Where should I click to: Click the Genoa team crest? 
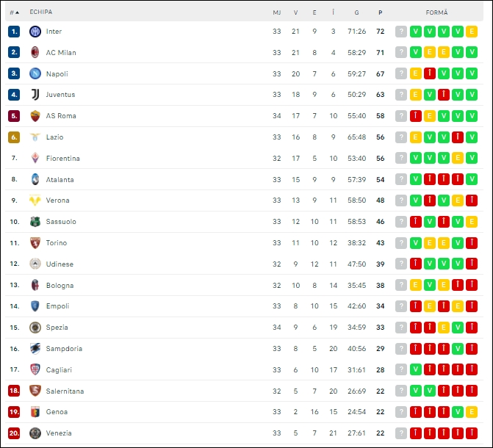[35, 412]
